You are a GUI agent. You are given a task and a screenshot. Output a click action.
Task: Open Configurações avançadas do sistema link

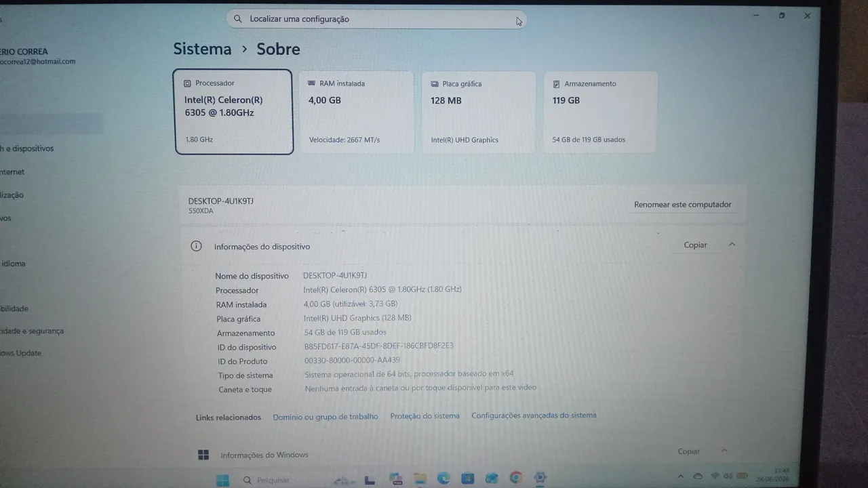click(534, 415)
